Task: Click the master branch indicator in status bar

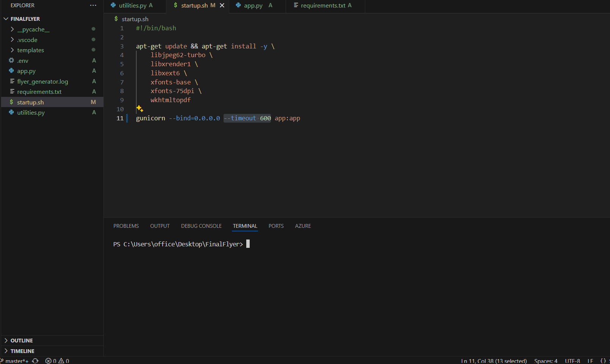Action: point(14,361)
